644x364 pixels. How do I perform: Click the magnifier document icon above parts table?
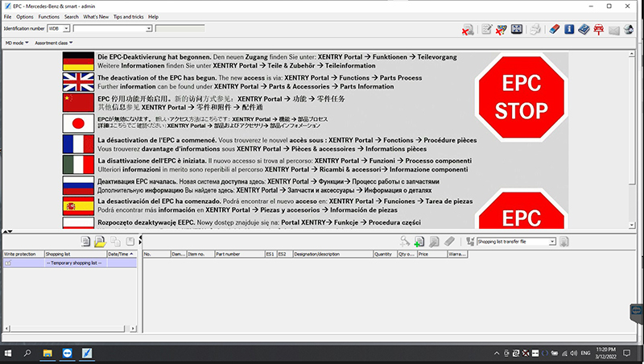click(x=434, y=242)
